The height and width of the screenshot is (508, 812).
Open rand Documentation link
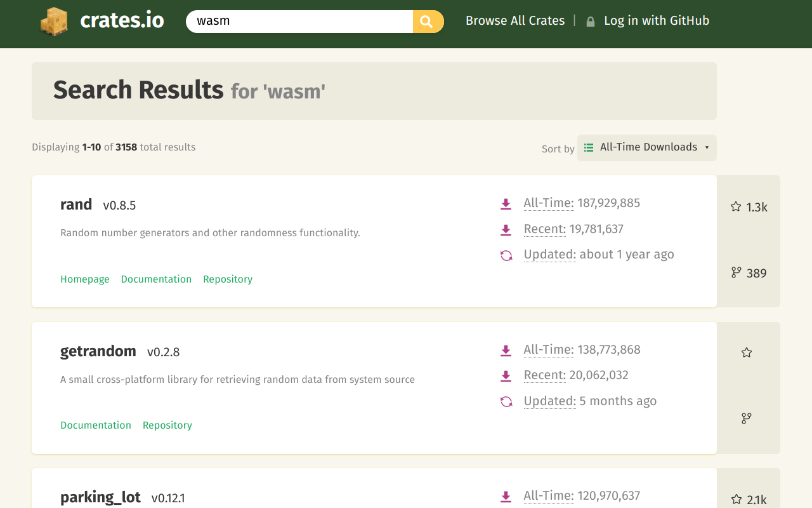pos(156,279)
